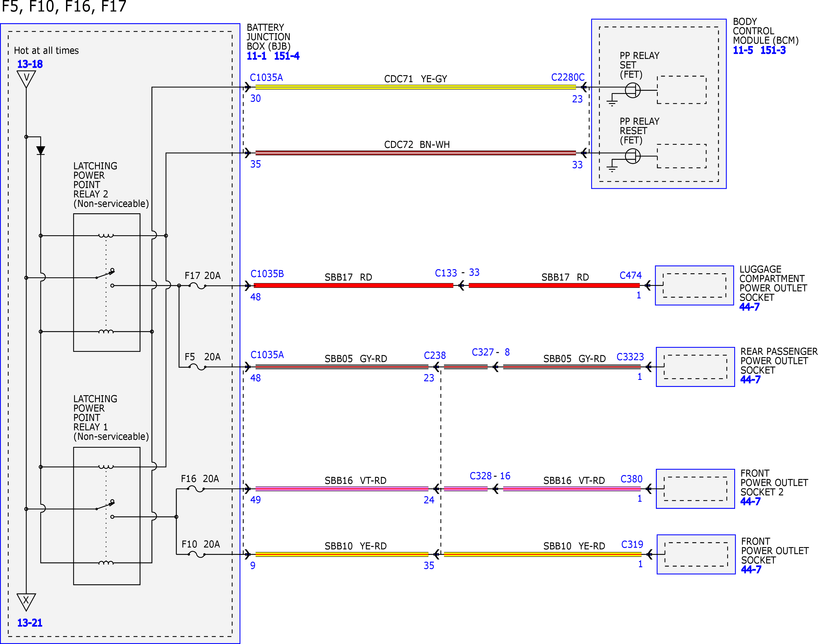
Task: Select the F16 20A fuse symbol
Action: [x=196, y=489]
